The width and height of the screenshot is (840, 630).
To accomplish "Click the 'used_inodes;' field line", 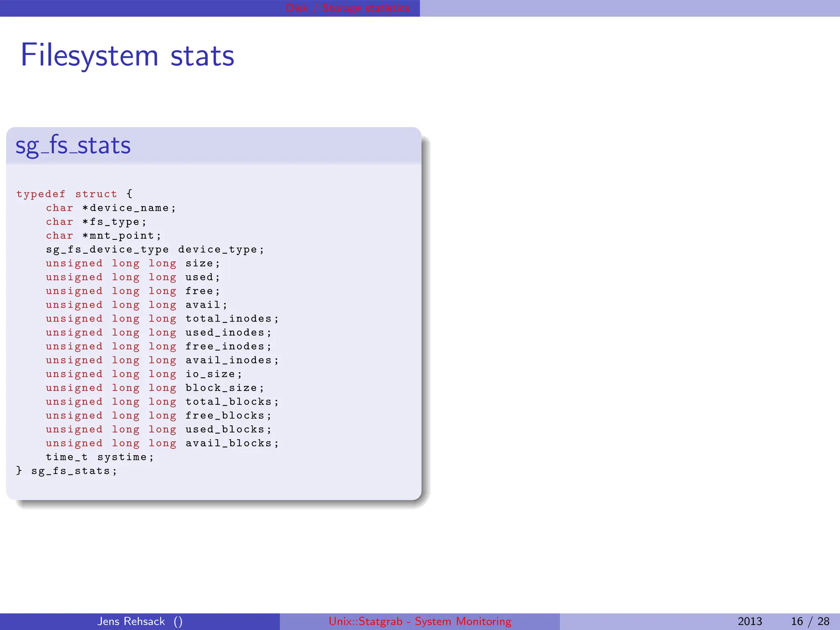I will point(159,333).
